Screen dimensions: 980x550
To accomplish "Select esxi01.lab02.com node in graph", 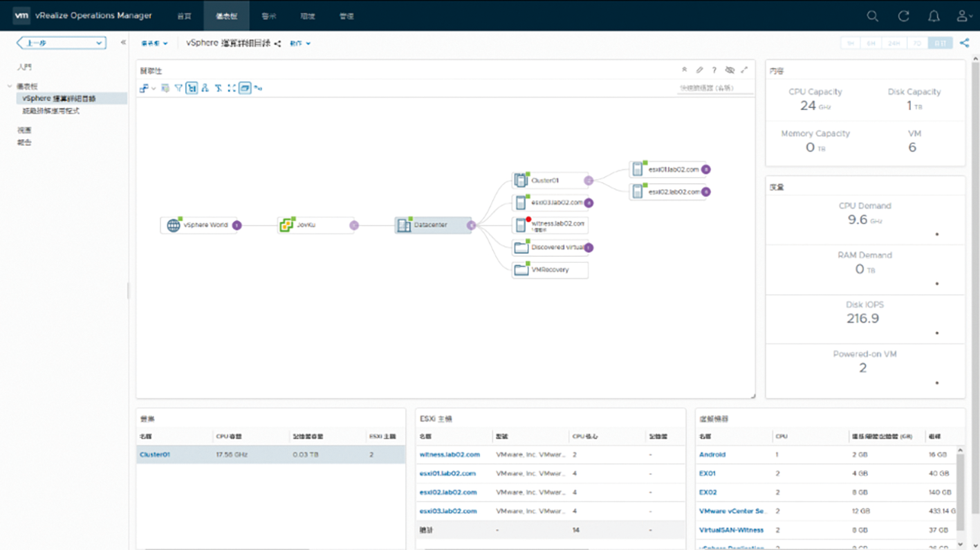I will tap(667, 169).
